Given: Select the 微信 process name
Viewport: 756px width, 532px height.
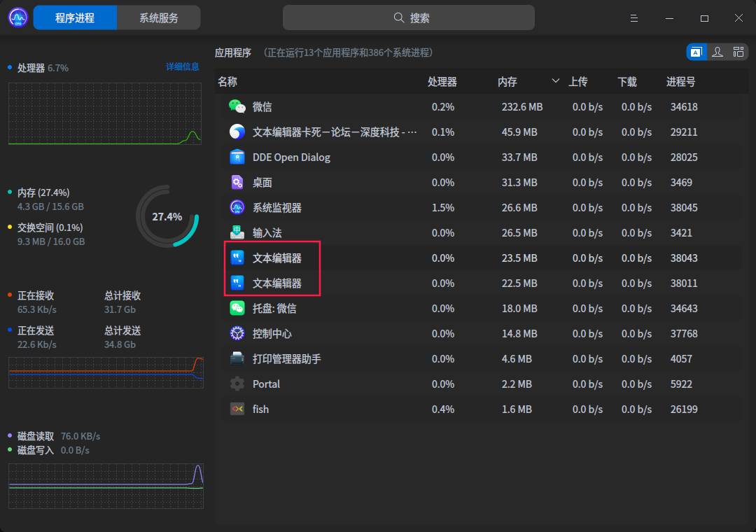Looking at the screenshot, I should [x=262, y=106].
